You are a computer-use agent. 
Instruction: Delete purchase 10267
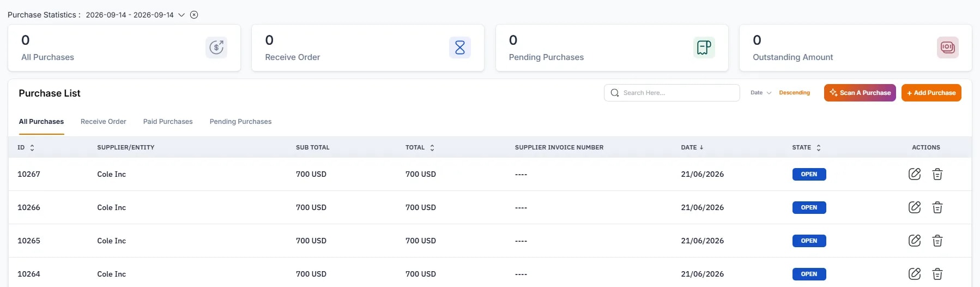coord(937,174)
